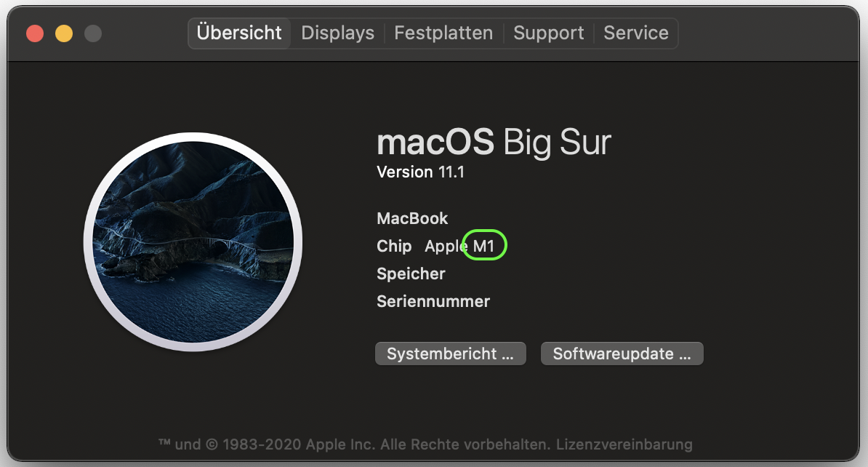Click the Big Sur wallpaper circle image
868x467 pixels.
[193, 242]
